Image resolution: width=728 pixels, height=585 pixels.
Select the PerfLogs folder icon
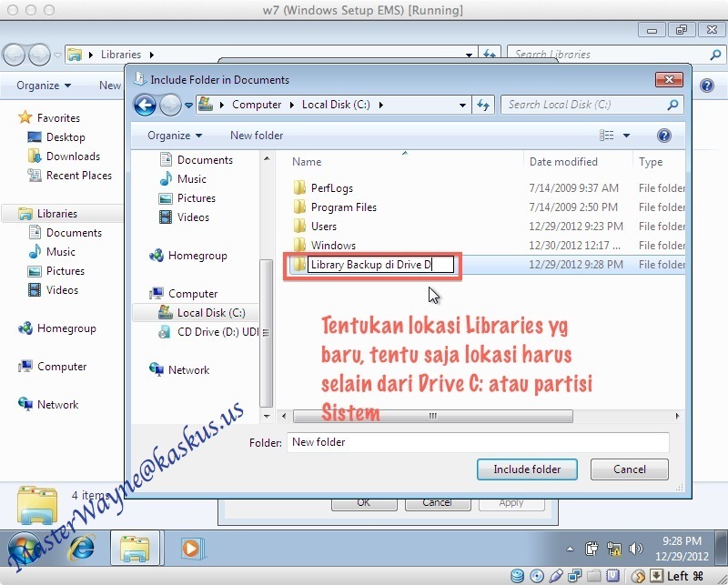[x=299, y=188]
